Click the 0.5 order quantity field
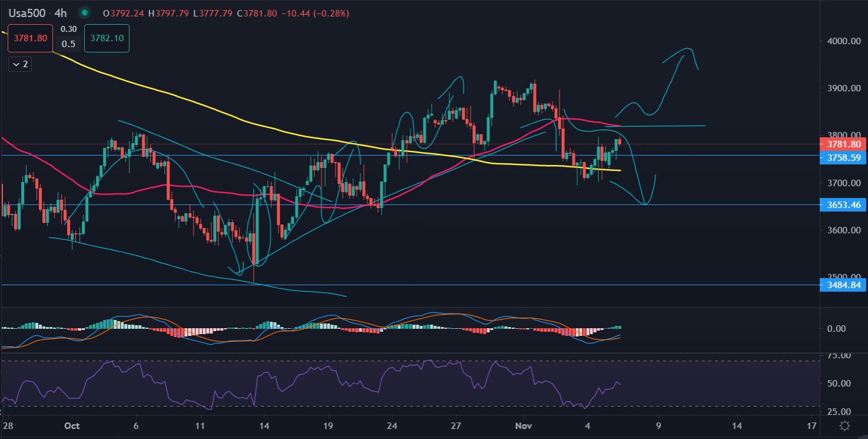 [68, 44]
